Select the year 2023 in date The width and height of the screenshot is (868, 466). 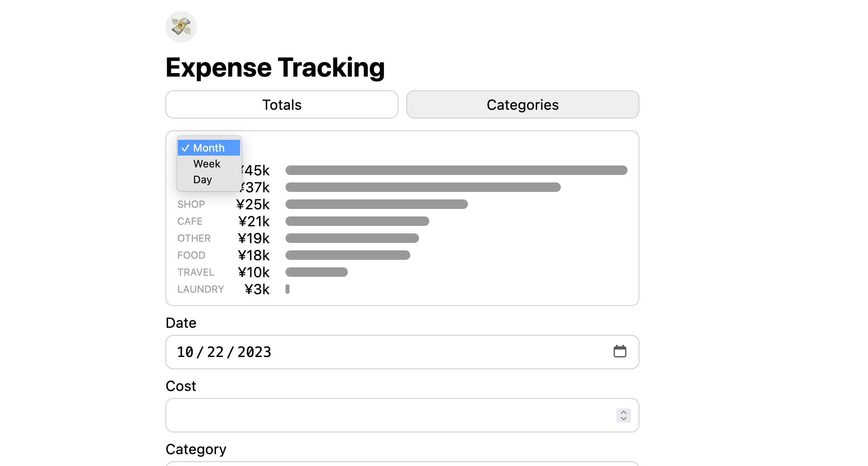(254, 352)
